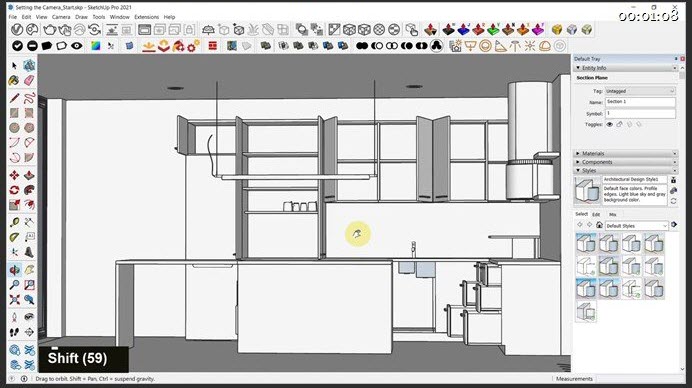The width and height of the screenshot is (692, 388).
Task: Open the View menu
Action: tap(41, 17)
